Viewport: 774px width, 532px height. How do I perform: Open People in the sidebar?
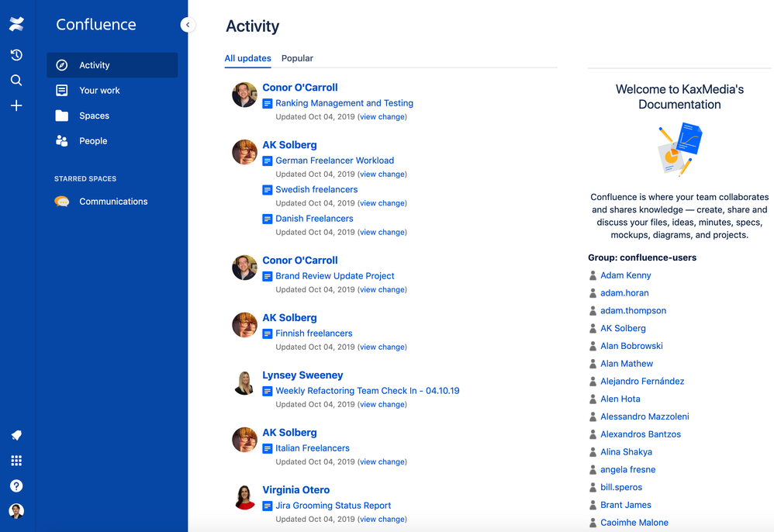(x=112, y=140)
